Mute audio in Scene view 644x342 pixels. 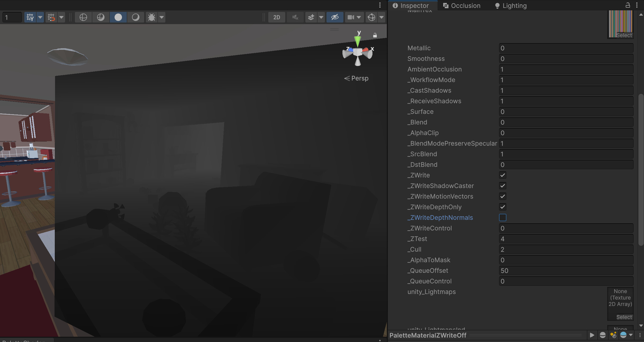point(295,17)
